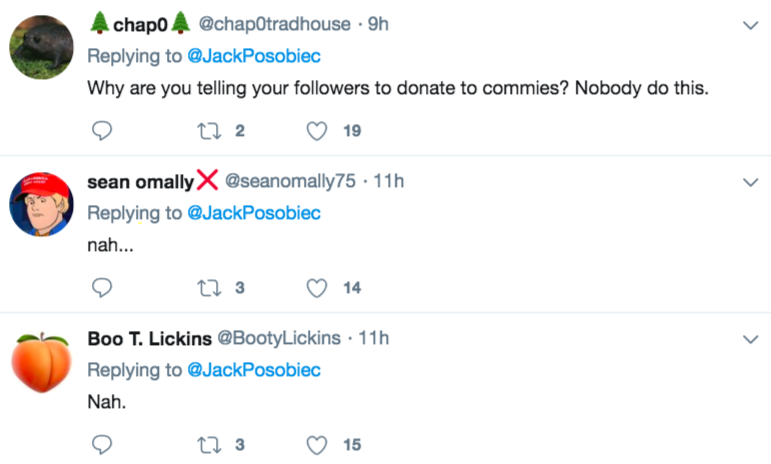
Task: Go to the @seanomally75 profile handle
Action: pyautogui.click(x=290, y=182)
